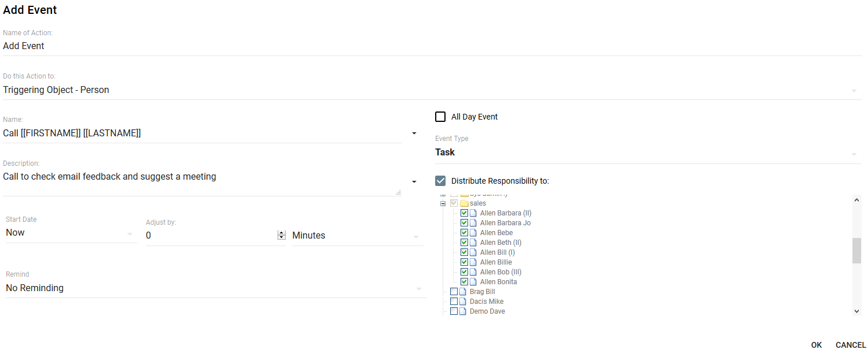Image resolution: width=868 pixels, height=357 pixels.
Task: Check the Brag Bill checkbox
Action: click(x=454, y=292)
